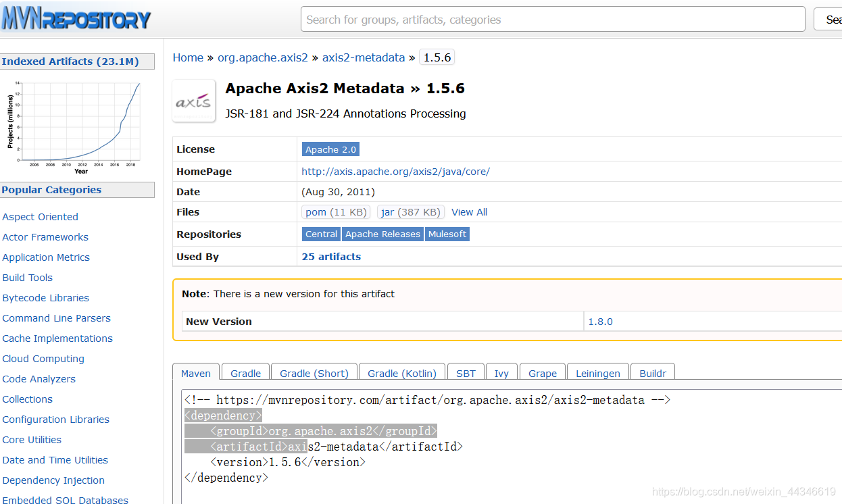Click the Indexed Artifacts (23.1M) header

pyautogui.click(x=77, y=61)
